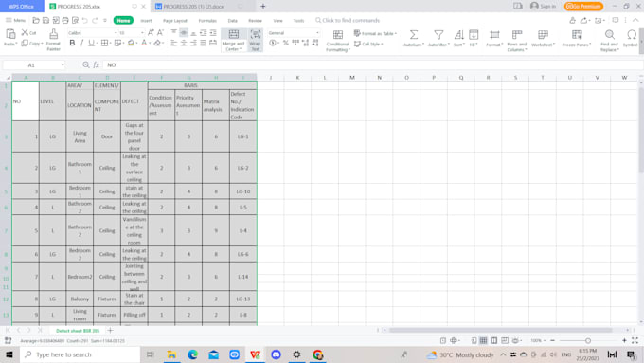
Task: Click the Format icon in ribbon
Action: pos(494,35)
